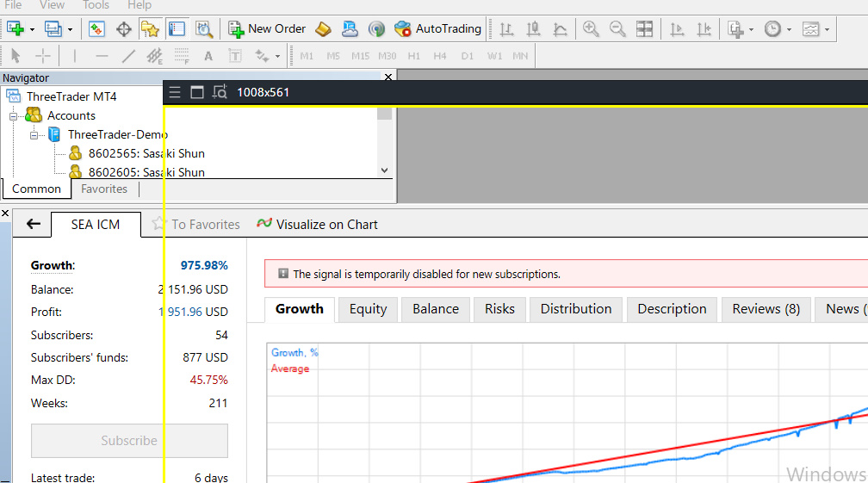Click the Zoom Out magnifier

617,28
